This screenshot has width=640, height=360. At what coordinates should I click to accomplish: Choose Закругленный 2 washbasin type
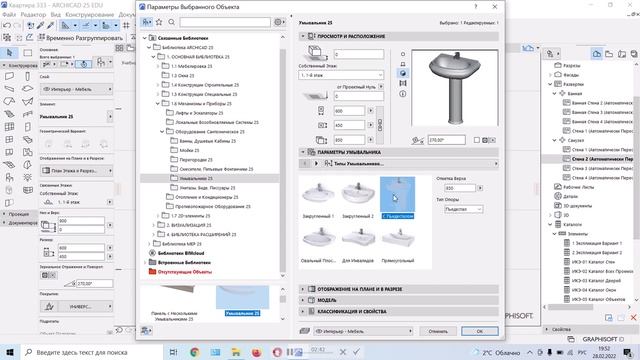[x=358, y=198]
